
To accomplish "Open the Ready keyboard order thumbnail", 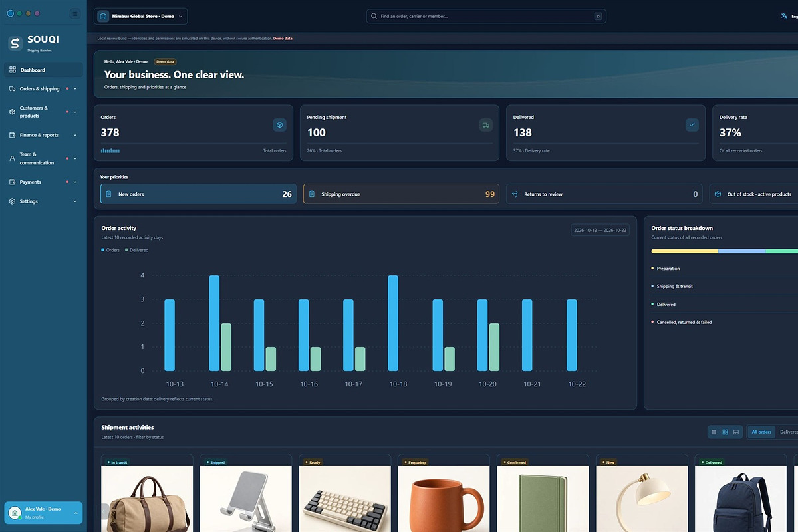I will (345, 499).
